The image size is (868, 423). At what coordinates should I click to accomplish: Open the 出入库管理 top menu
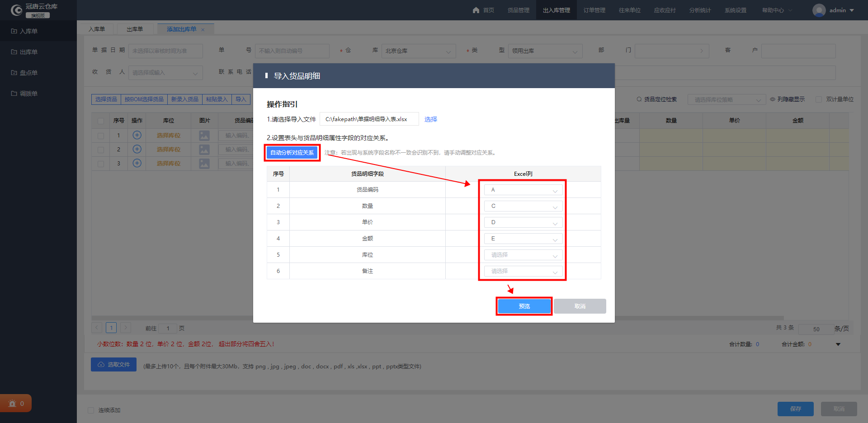pos(557,10)
